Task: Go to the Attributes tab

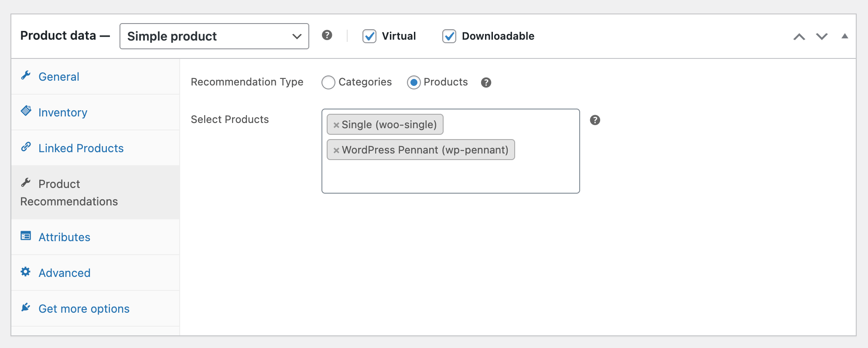Action: pos(64,237)
